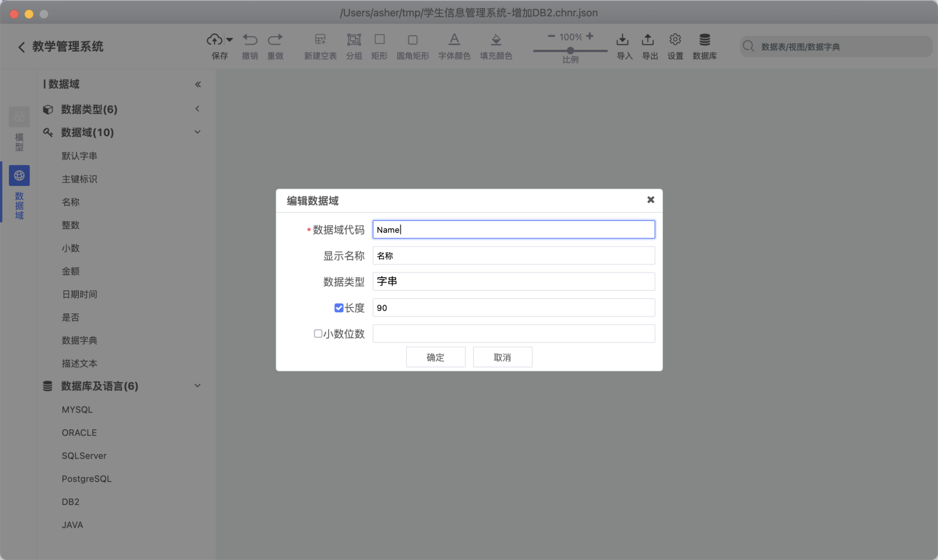Go back using the arrow beside 教学管理系统
This screenshot has width=938, height=560.
point(21,47)
